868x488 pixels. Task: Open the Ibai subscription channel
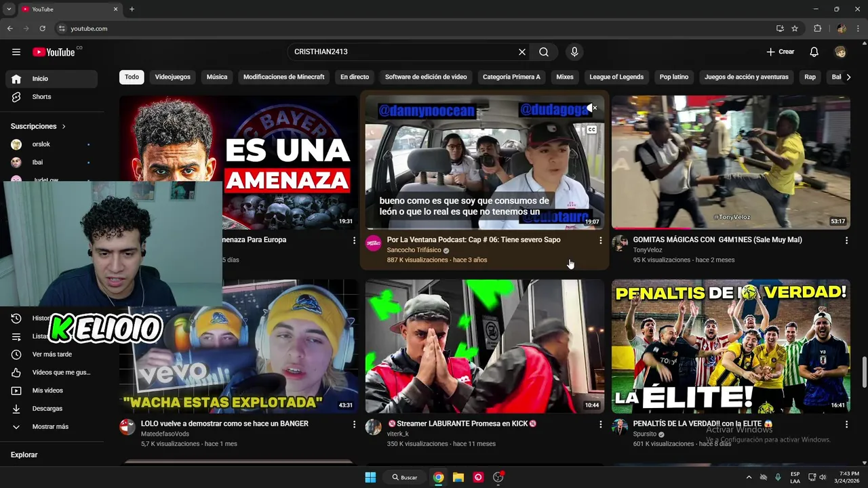pos(52,163)
